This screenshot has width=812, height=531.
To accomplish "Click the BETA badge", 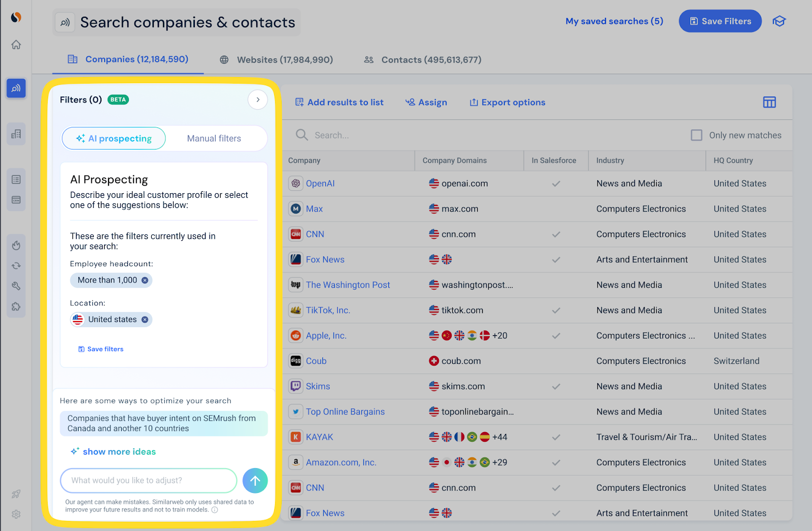I will (x=118, y=99).
